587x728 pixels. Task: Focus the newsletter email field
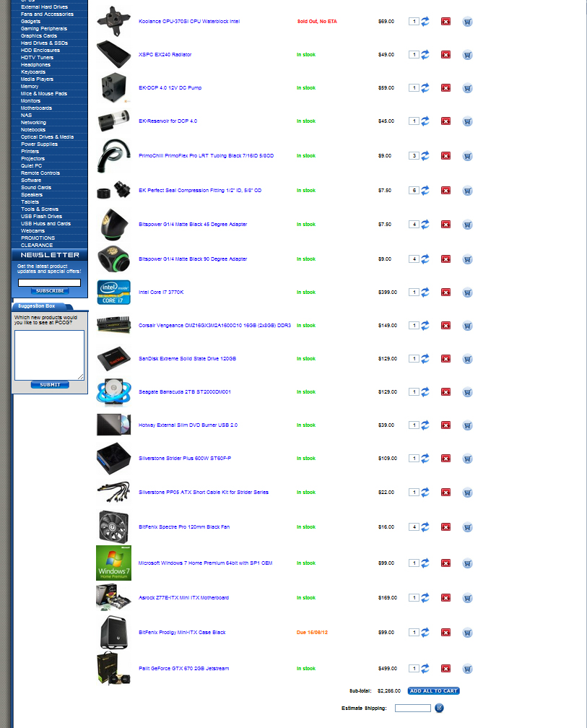point(49,283)
